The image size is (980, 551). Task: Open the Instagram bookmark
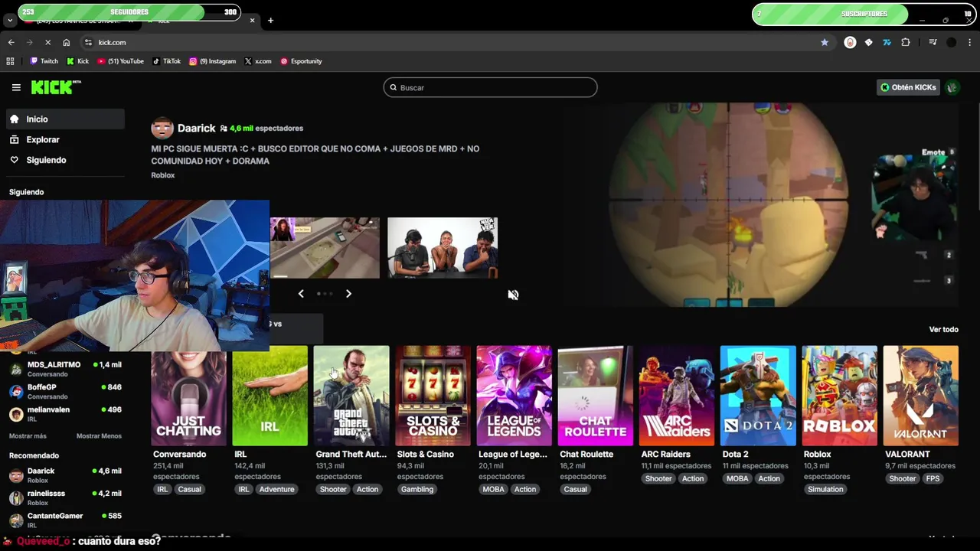213,61
